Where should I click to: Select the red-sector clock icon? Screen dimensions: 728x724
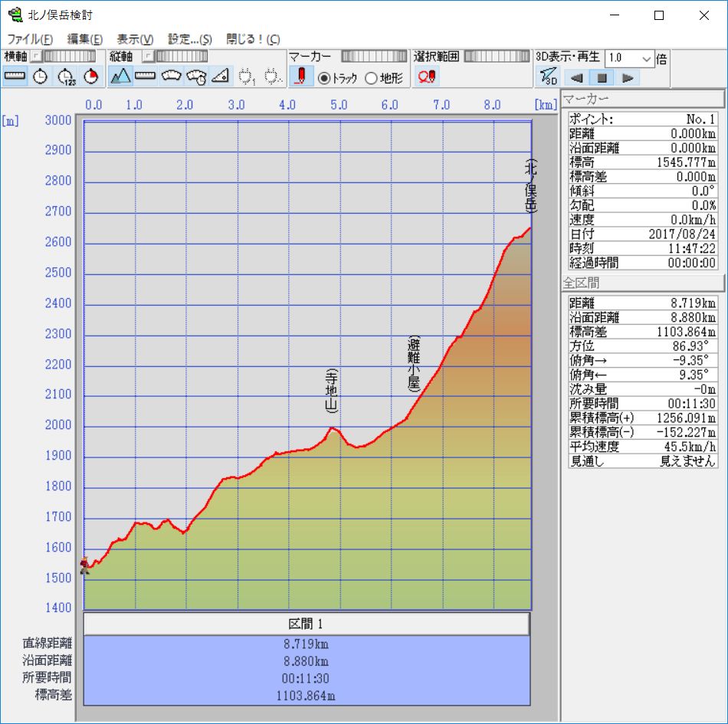[91, 76]
